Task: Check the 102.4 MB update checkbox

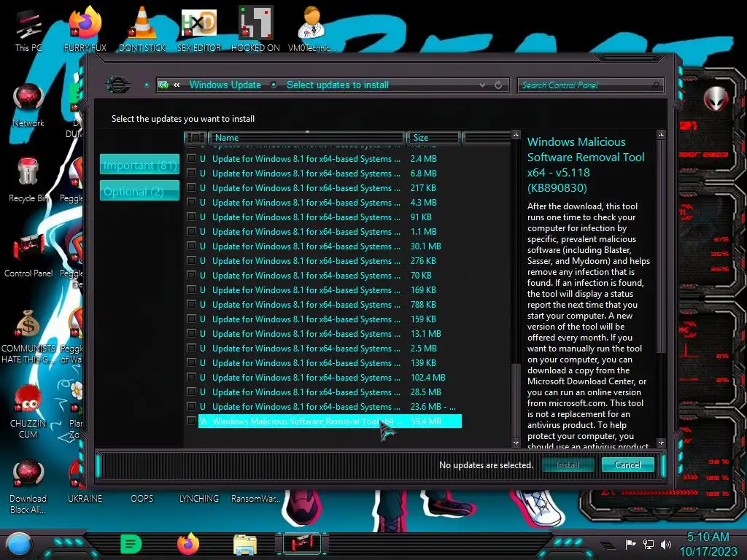Action: tap(191, 377)
